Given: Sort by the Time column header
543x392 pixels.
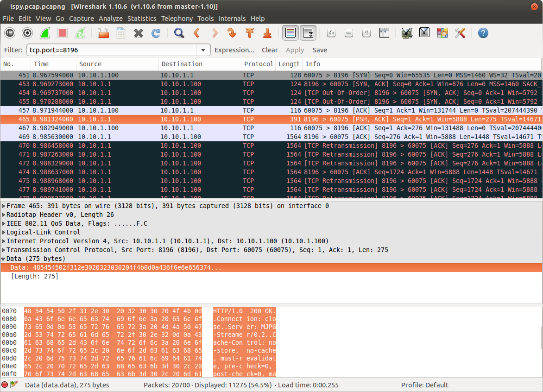Looking at the screenshot, I should pos(53,64).
